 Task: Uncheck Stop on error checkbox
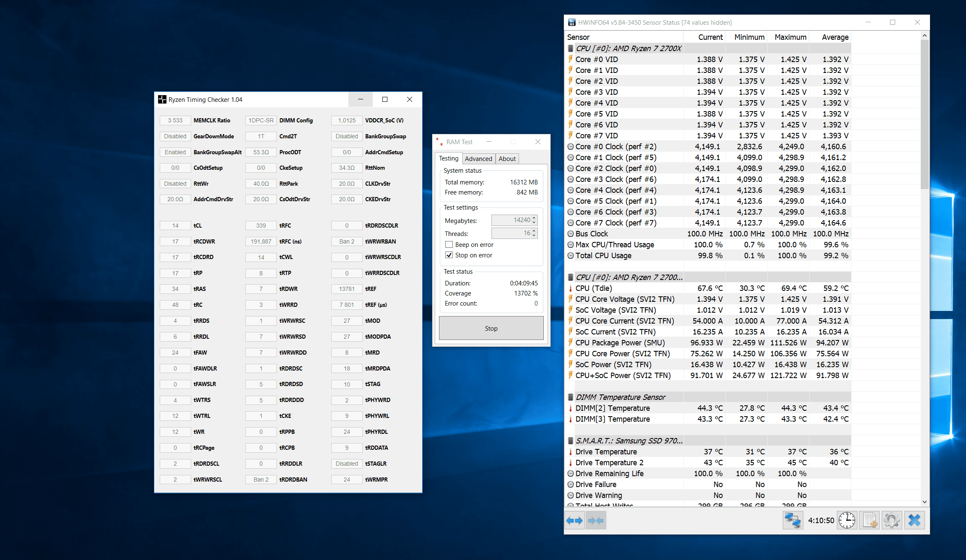(449, 255)
